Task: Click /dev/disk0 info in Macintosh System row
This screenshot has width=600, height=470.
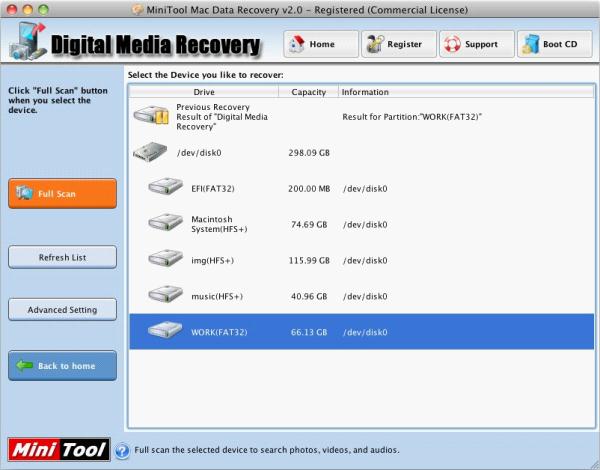Action: 365,224
